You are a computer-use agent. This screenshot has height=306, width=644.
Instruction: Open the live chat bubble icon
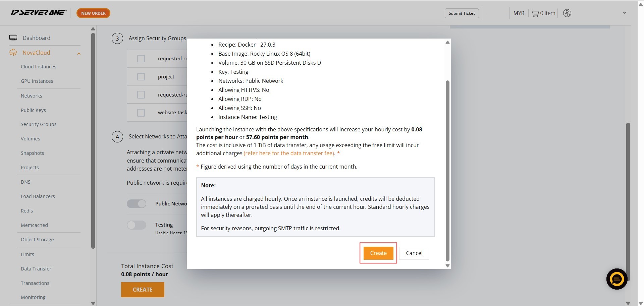click(616, 279)
